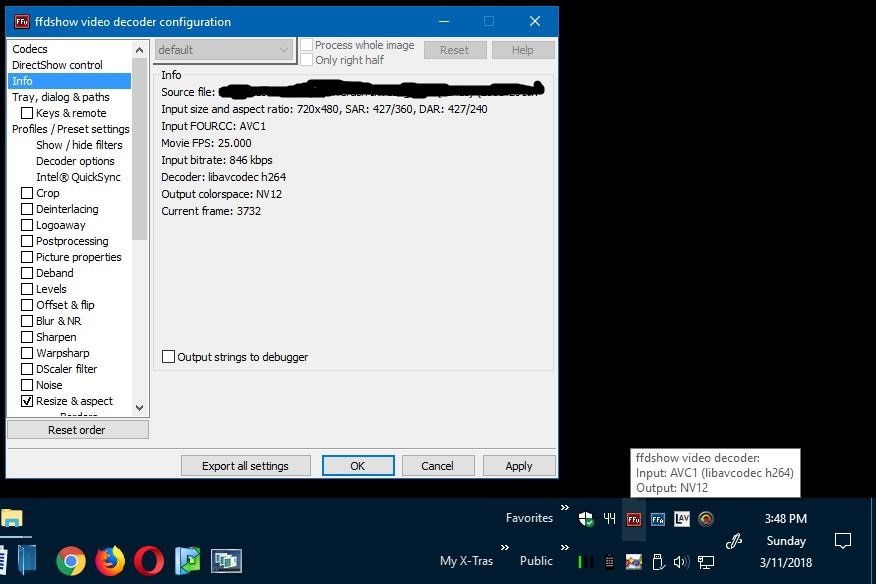The width and height of the screenshot is (876, 584).
Task: Open the LAV tray icon
Action: click(x=682, y=519)
